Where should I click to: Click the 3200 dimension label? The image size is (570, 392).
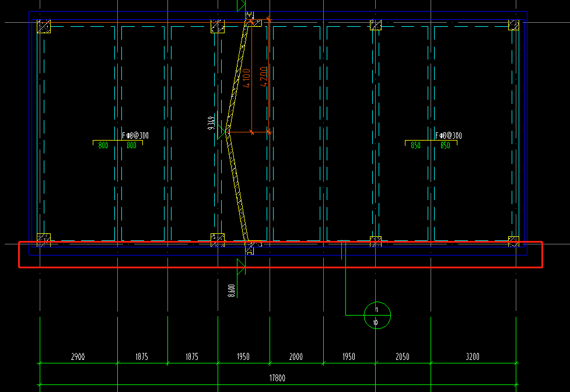click(x=473, y=357)
